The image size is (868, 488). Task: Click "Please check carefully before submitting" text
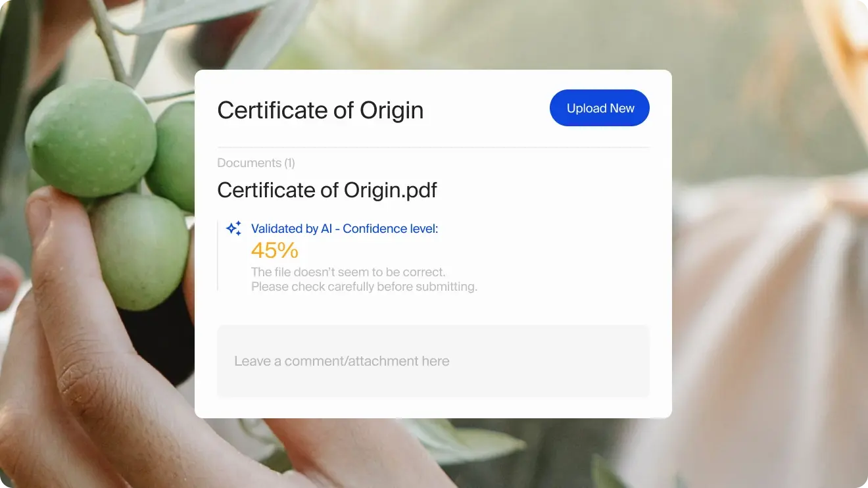(x=364, y=287)
